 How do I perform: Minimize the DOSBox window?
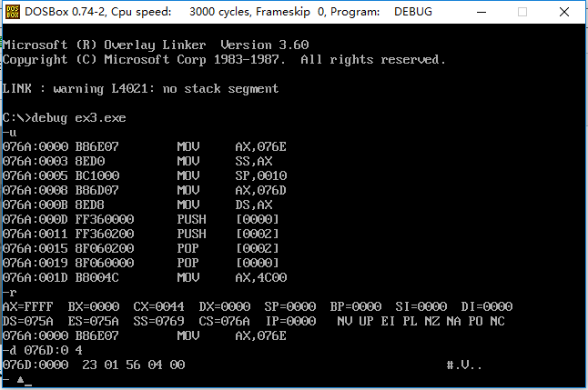(482, 12)
